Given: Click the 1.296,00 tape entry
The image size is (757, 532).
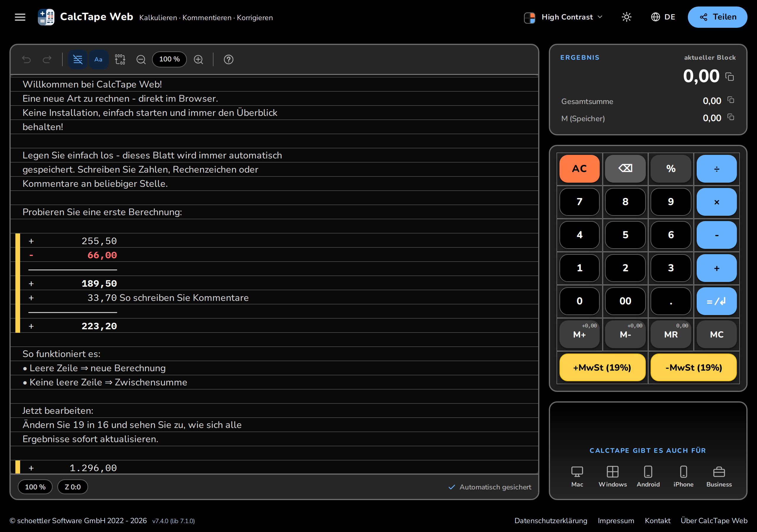Looking at the screenshot, I should [x=93, y=468].
